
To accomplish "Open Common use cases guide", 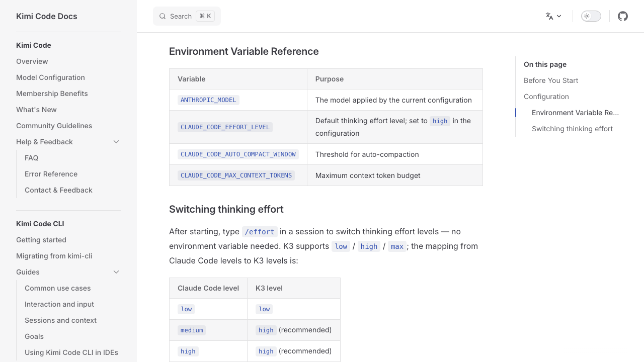I will pos(58,288).
